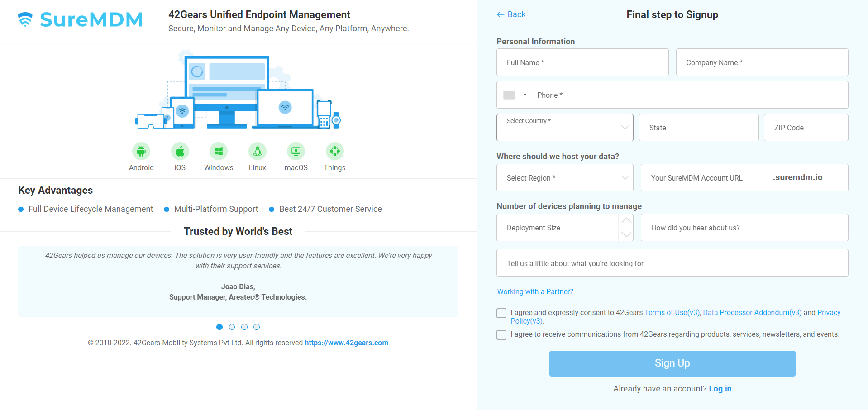Open the Select Region dropdown
The image size is (868, 410).
point(564,177)
